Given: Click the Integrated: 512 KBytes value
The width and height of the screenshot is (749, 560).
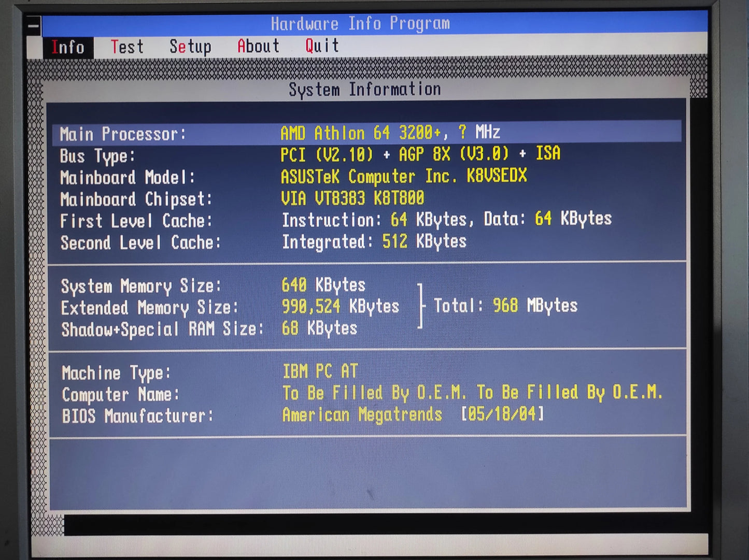Looking at the screenshot, I should (374, 241).
